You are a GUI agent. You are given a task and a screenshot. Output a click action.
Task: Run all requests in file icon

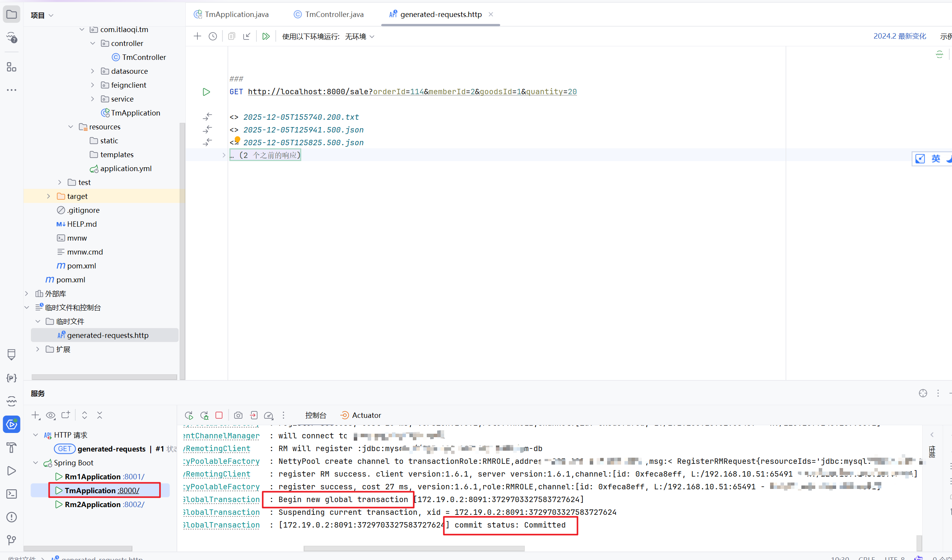(266, 36)
